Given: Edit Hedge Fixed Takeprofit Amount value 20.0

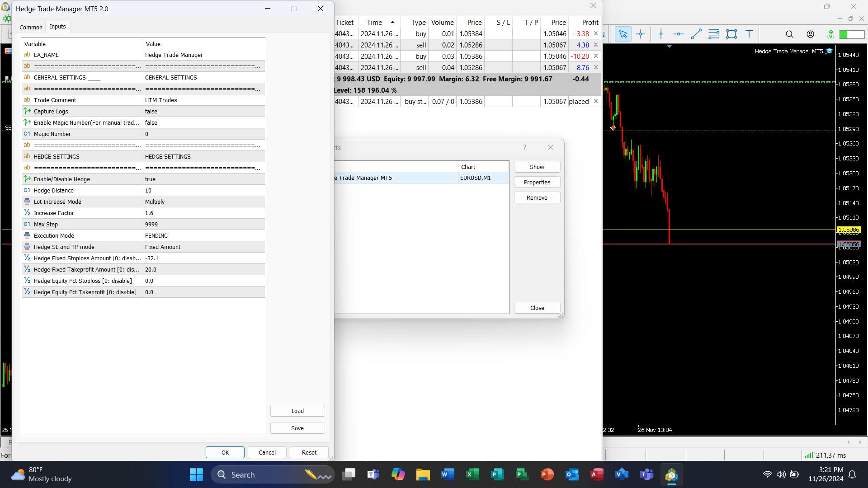Looking at the screenshot, I should click(204, 269).
